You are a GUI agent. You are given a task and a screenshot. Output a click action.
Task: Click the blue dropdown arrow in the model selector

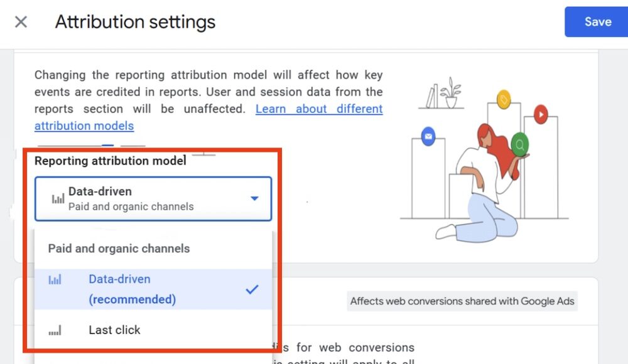point(254,198)
